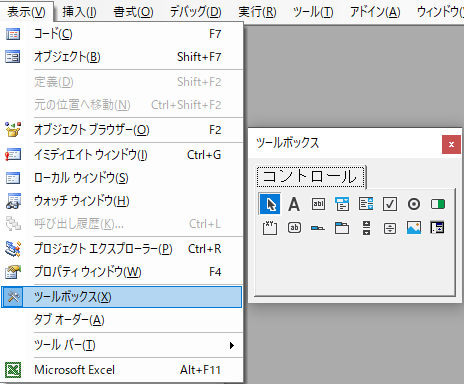This screenshot has width=464, height=384.
Task: Open the 挿入(I) menu
Action: point(79,12)
